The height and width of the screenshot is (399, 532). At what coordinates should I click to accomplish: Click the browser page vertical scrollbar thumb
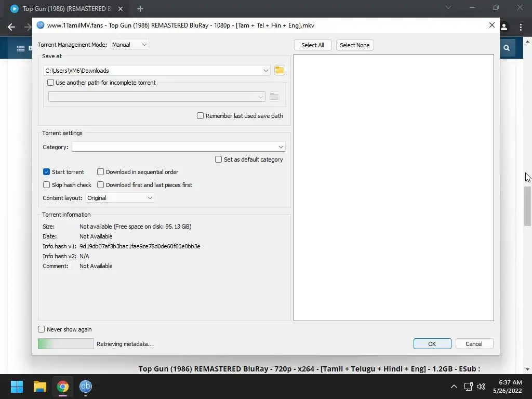[527, 206]
